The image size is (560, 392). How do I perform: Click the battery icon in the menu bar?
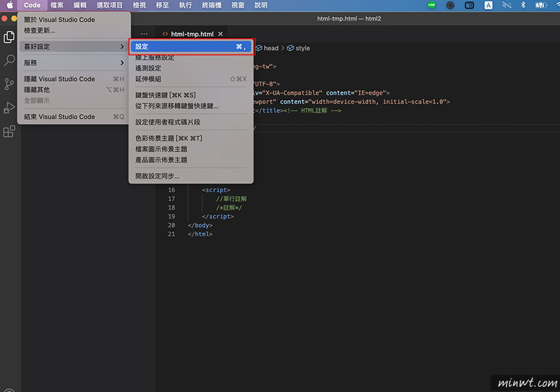(541, 5)
